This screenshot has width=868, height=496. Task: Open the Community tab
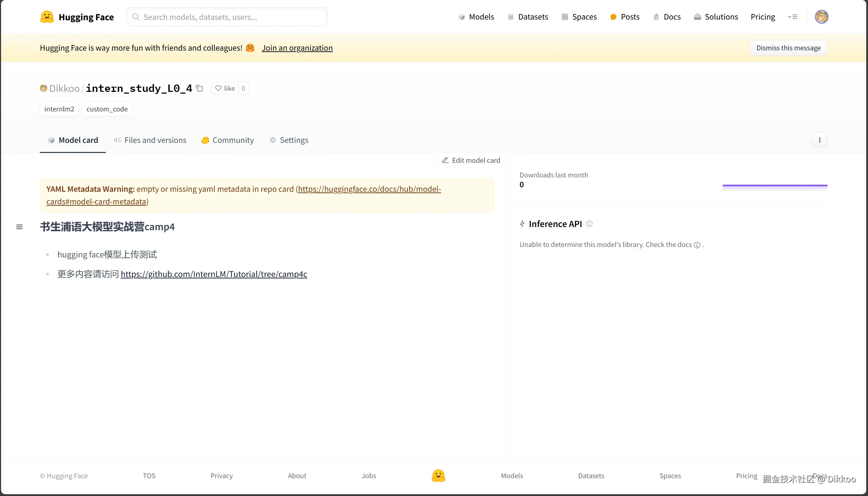click(228, 140)
